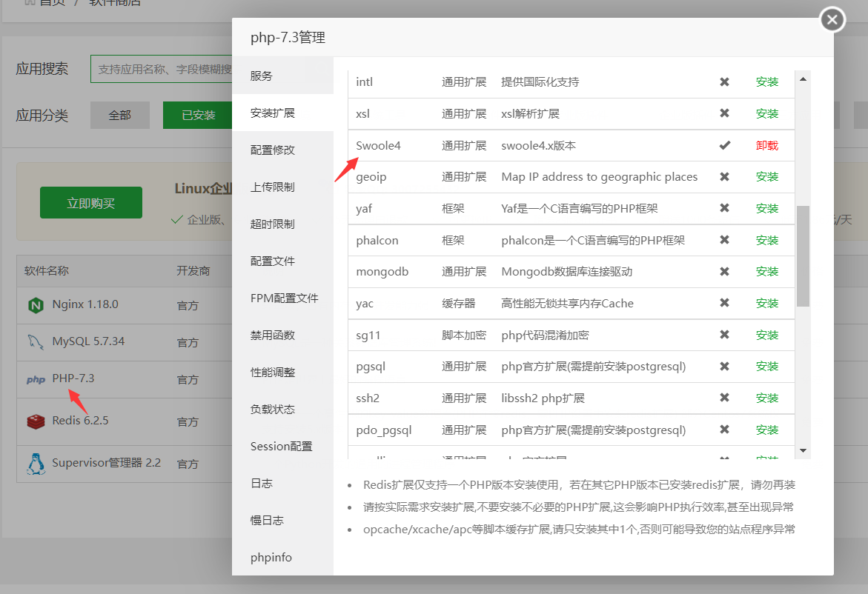Open the 服务 tab
Viewport: 868px width, 594px height.
283,76
